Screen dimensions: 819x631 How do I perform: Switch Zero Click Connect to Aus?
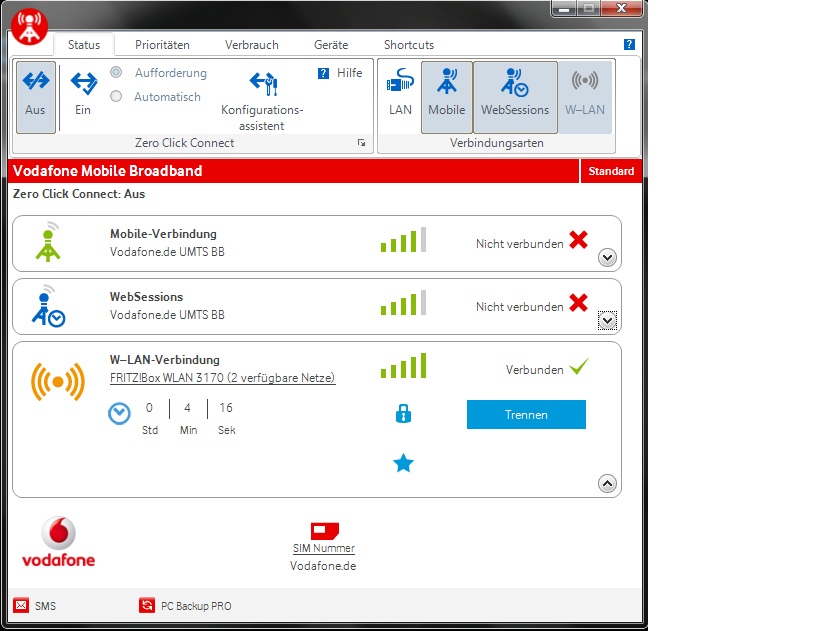36,97
